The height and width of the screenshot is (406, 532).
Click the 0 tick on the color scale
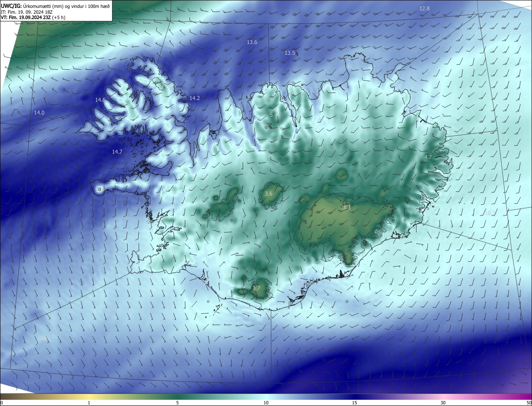[2, 403]
